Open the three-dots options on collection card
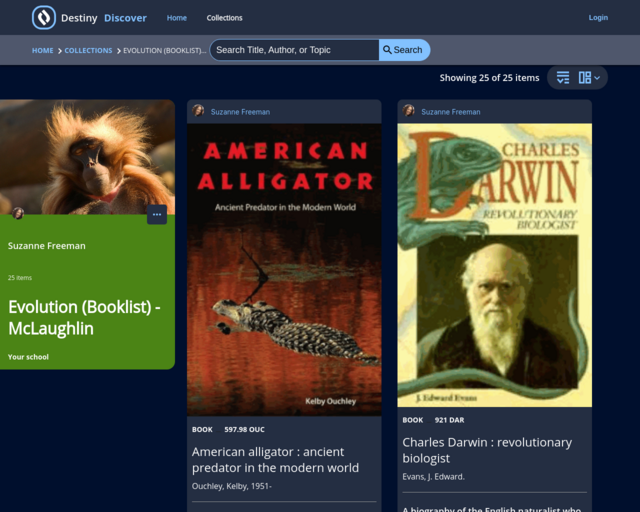The image size is (640, 512). click(x=157, y=214)
